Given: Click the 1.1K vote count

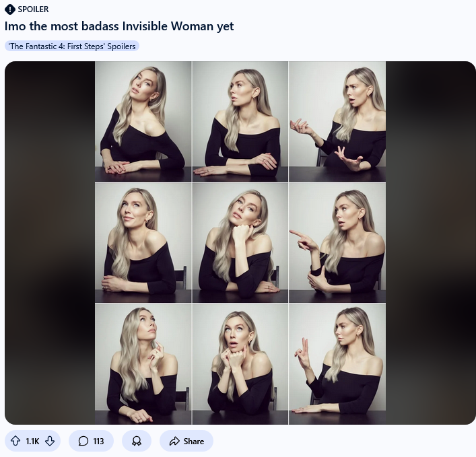Looking at the screenshot, I should [32, 441].
